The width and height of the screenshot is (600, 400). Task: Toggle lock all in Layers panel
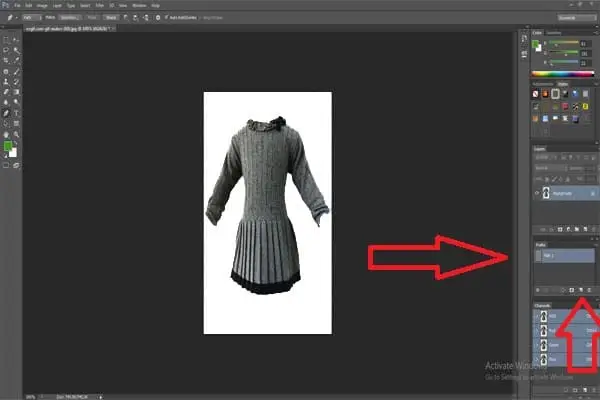(567, 179)
